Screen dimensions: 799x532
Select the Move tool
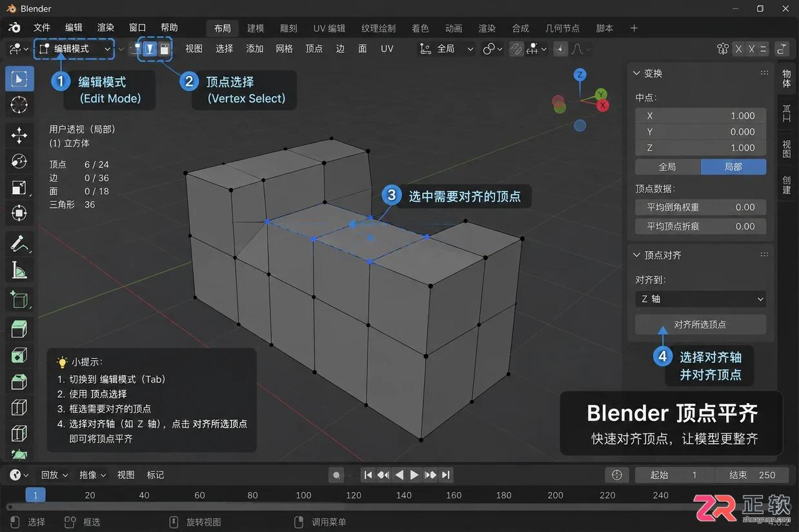[x=19, y=135]
